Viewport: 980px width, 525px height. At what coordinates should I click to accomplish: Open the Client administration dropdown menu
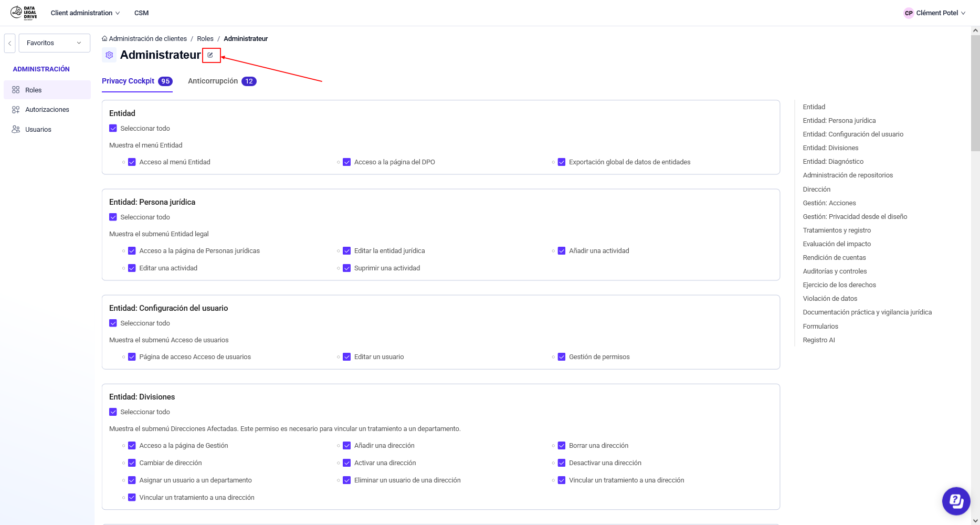click(x=85, y=13)
